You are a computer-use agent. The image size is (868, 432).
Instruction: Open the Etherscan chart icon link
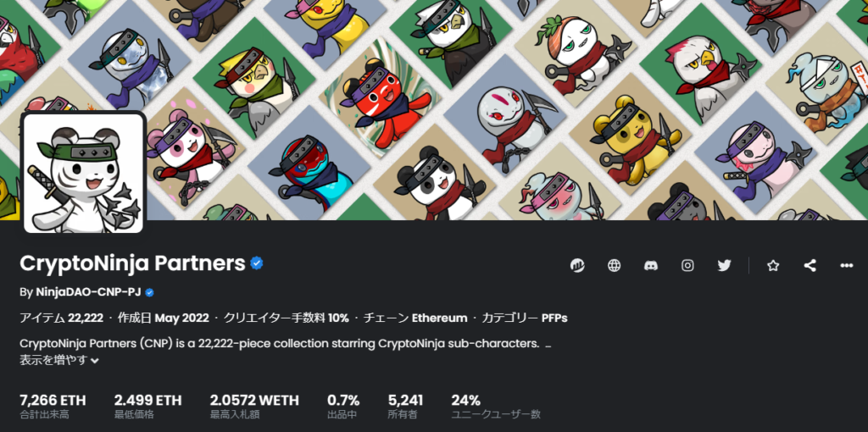[x=576, y=265]
